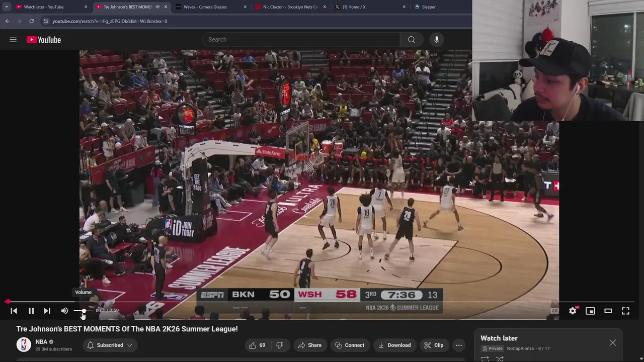Click the NoCapAlonzo playlist owner text
This screenshot has width=644, height=362.
pyautogui.click(x=520, y=348)
